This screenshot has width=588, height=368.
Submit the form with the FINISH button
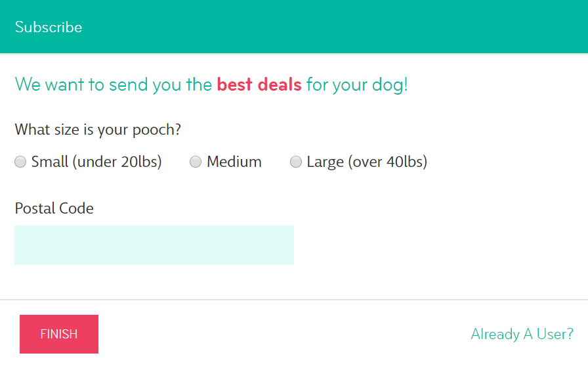coord(59,334)
